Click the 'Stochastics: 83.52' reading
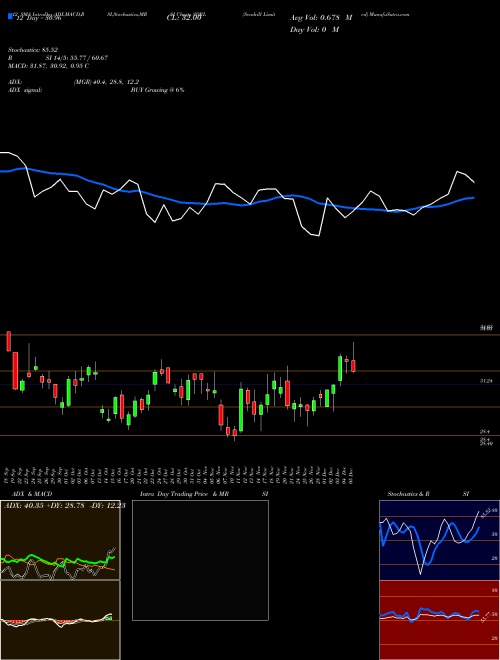This screenshot has width=500, height=660. (x=33, y=50)
